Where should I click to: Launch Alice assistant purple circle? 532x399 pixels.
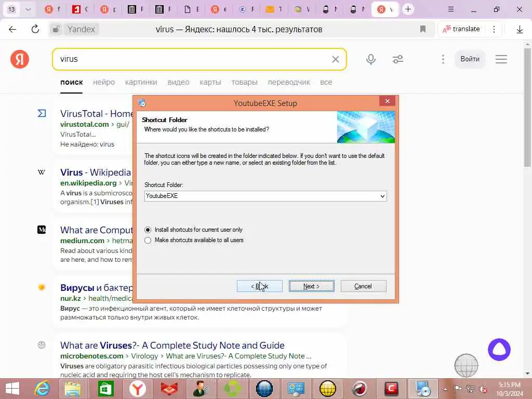tap(499, 350)
